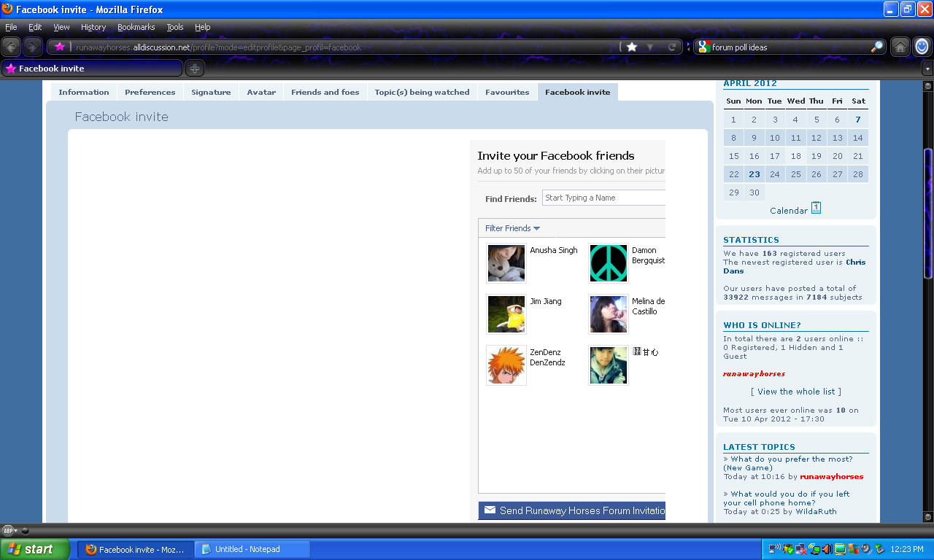Open the address bar history dropdown arrow
Viewport: 934px width, 560px height.
point(650,47)
